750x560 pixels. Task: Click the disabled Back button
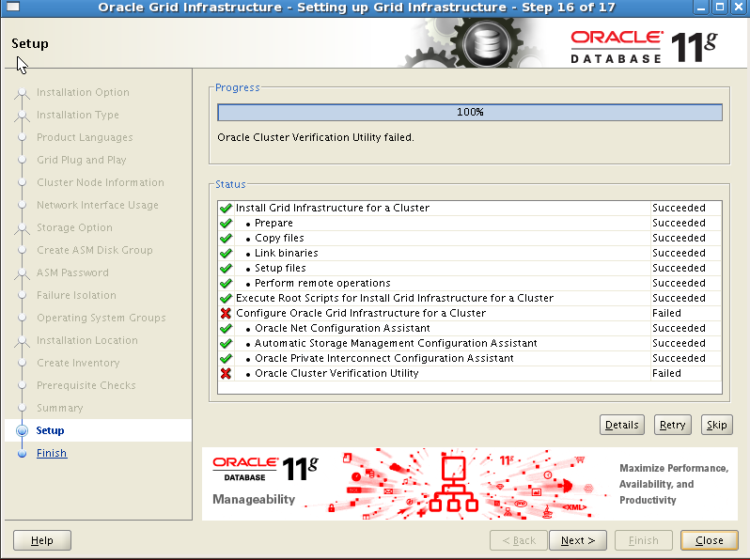pyautogui.click(x=519, y=540)
